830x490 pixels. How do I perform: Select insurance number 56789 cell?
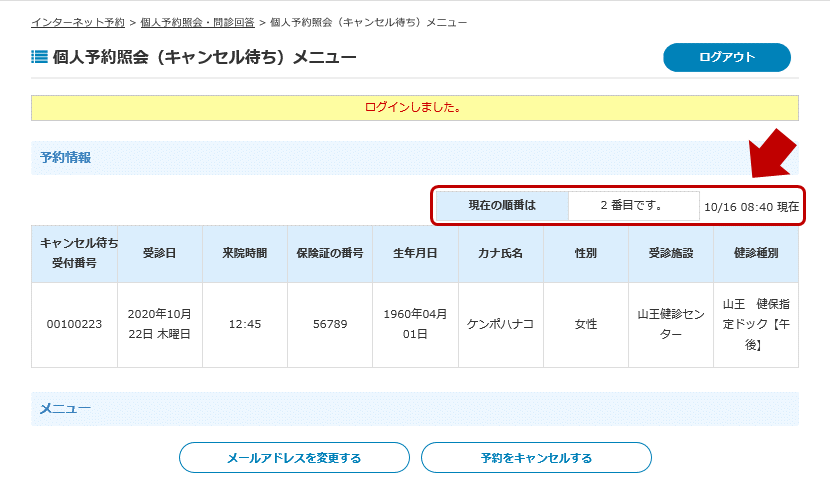pos(330,324)
